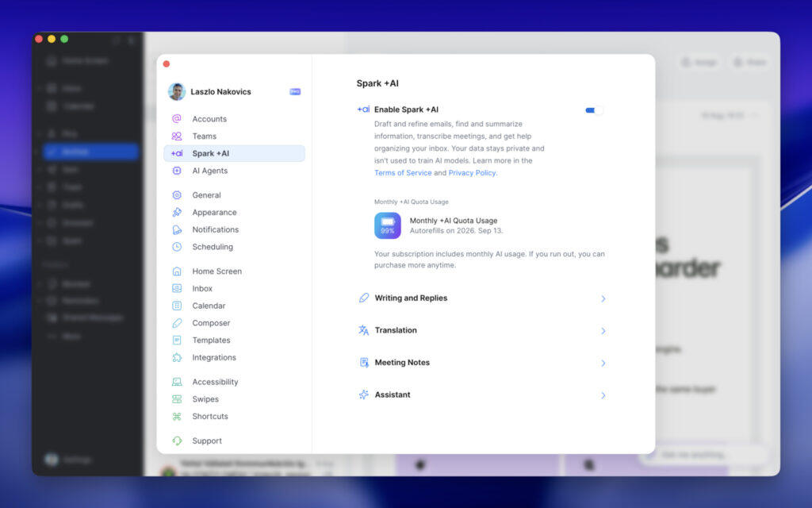812x508 pixels.
Task: Select the General gear icon
Action: coord(177,195)
